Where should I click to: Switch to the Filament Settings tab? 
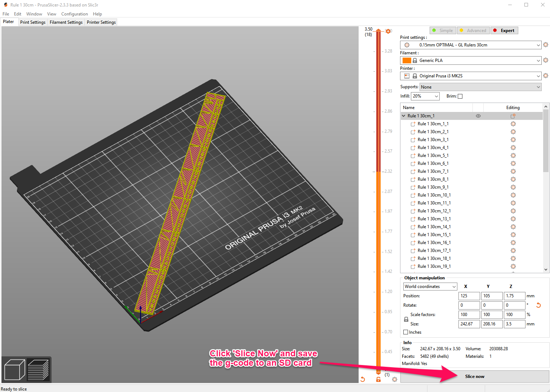point(66,22)
